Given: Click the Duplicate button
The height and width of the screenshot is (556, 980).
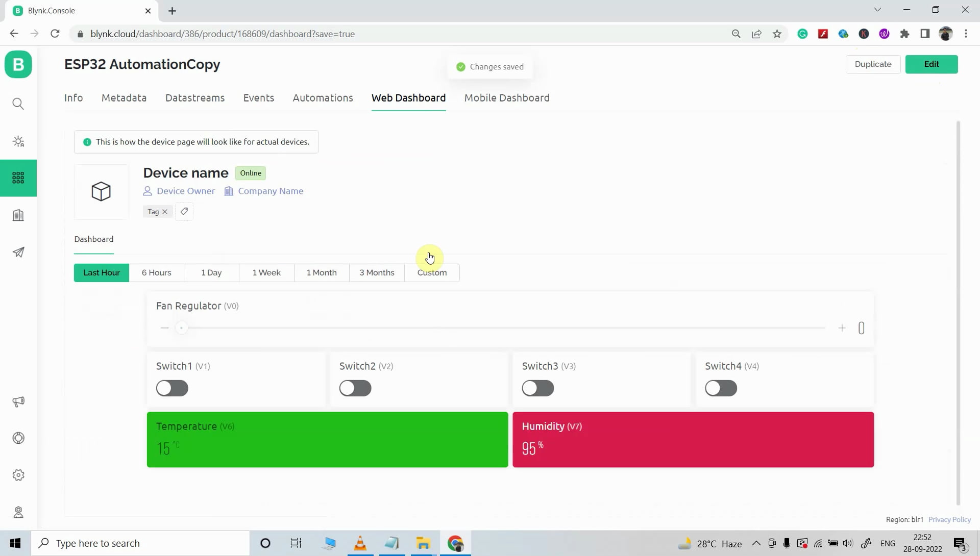Looking at the screenshot, I should [873, 64].
